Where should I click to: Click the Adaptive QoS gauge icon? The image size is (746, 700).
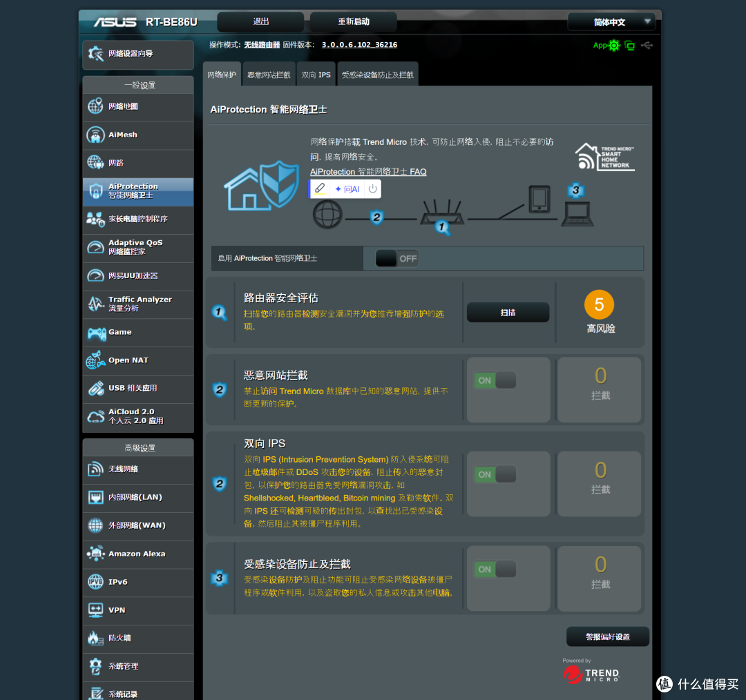(x=95, y=247)
